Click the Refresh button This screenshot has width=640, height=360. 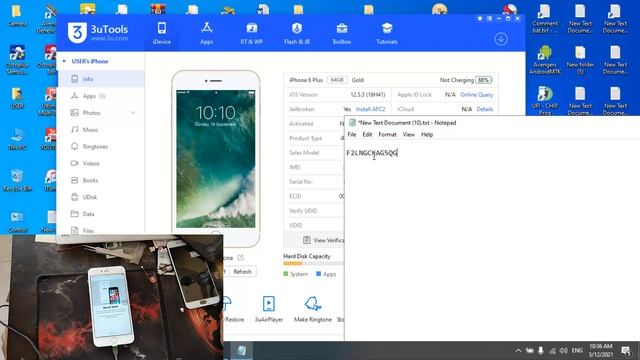click(x=242, y=271)
